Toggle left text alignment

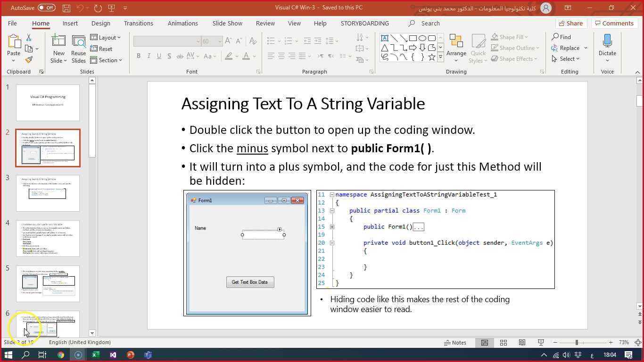pos(271,56)
